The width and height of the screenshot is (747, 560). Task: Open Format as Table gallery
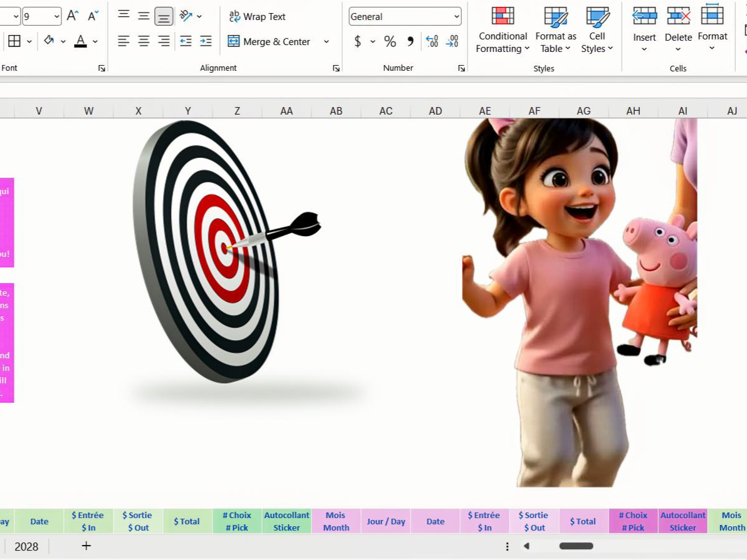[x=555, y=29]
